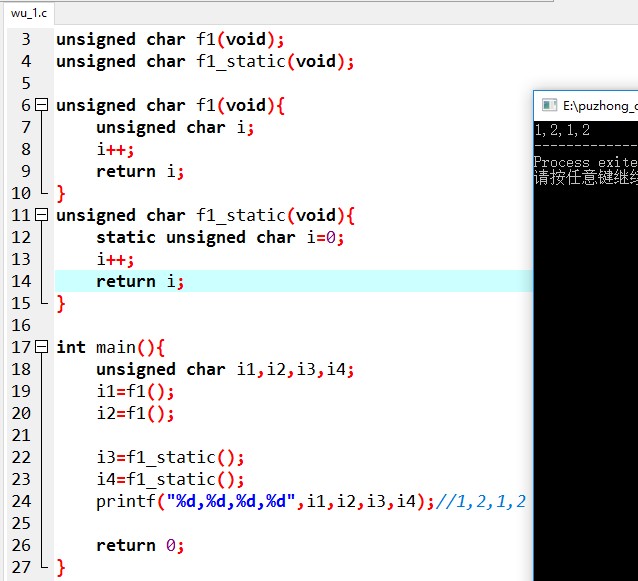The height and width of the screenshot is (581, 638).
Task: Click the unsigned char i1,i2,i3,i4 declaration
Action: [225, 370]
